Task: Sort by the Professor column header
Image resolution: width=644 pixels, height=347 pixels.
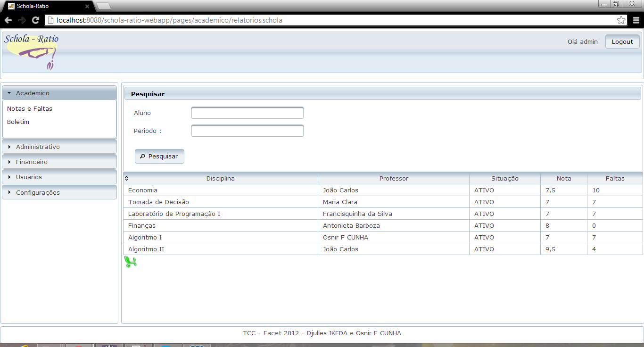Action: click(394, 178)
